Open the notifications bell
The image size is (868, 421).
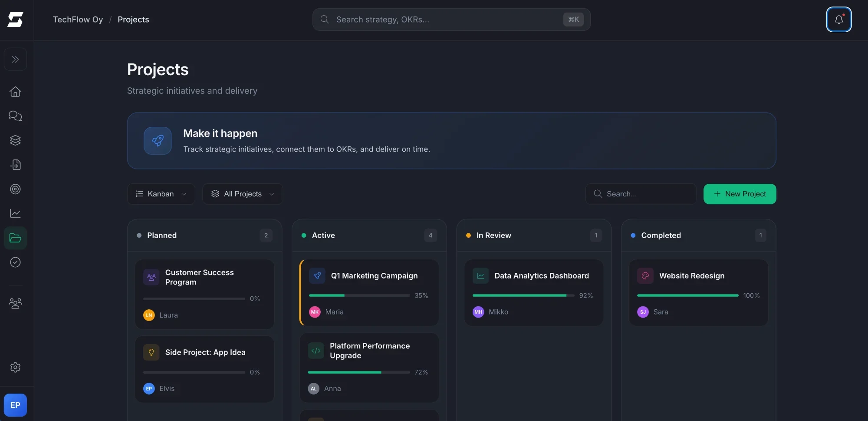[838, 20]
